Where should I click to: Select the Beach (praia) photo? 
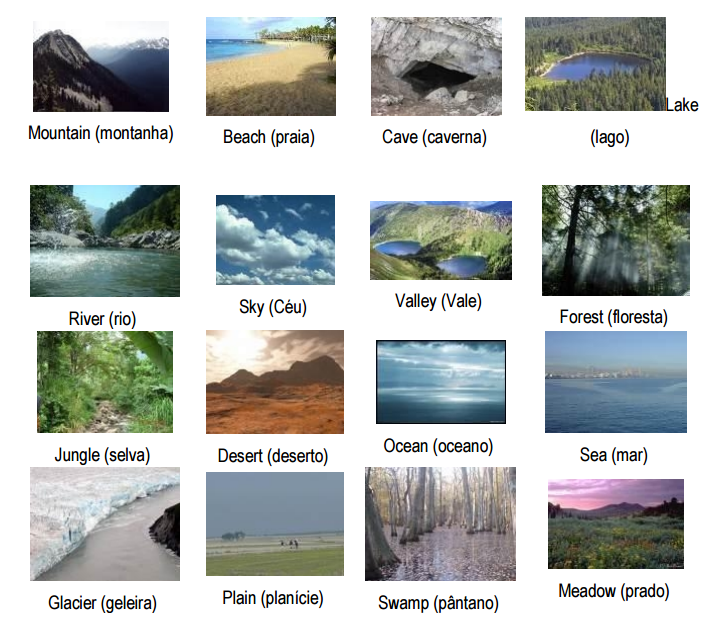point(271,66)
